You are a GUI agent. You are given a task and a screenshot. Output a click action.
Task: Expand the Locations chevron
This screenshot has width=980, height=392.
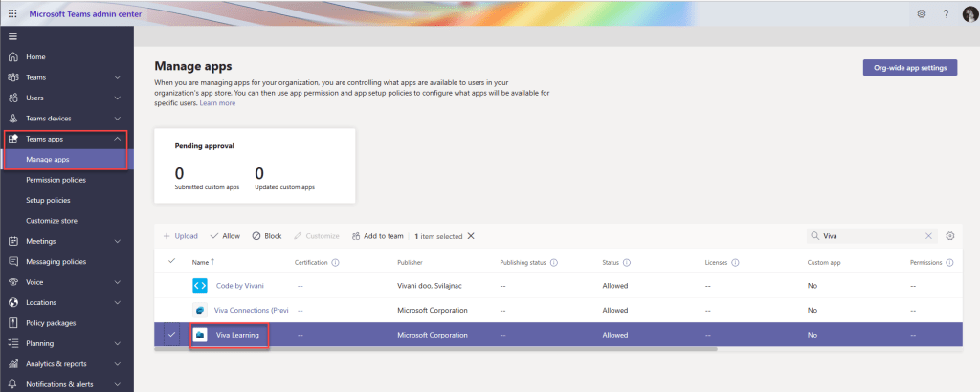(117, 303)
